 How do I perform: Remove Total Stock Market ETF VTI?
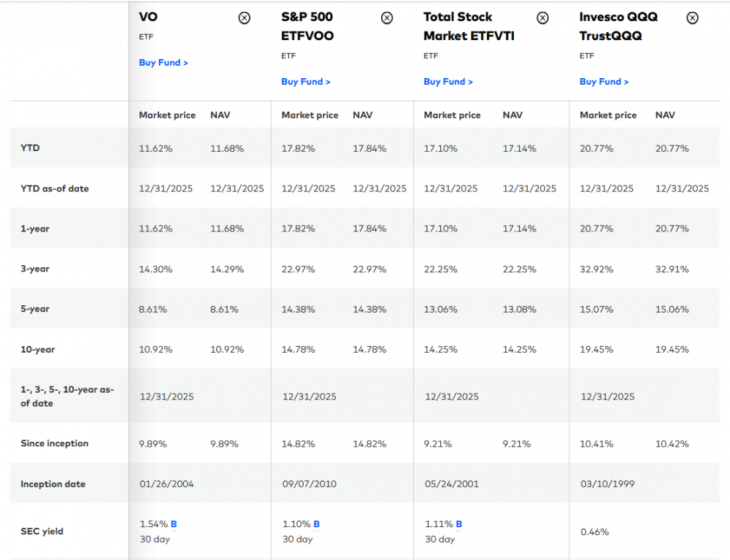542,18
